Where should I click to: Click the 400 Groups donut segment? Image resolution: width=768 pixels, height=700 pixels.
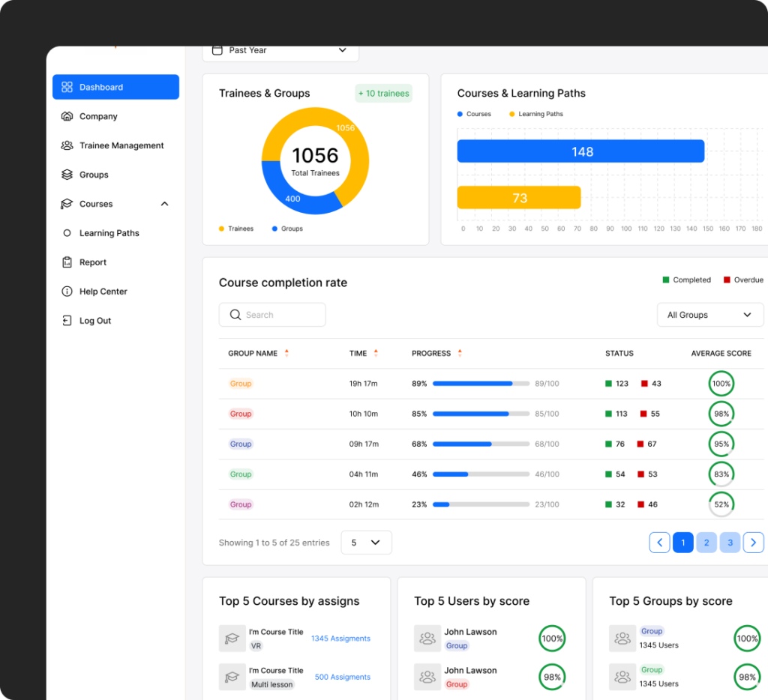coord(293,199)
